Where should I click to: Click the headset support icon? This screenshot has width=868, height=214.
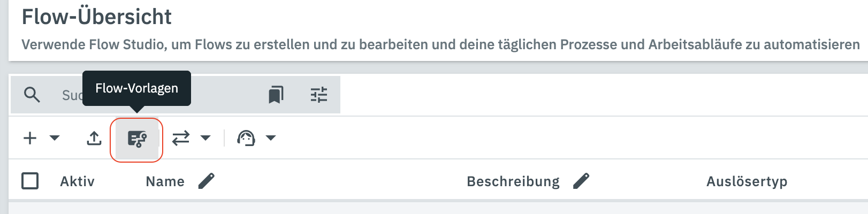pos(246,138)
